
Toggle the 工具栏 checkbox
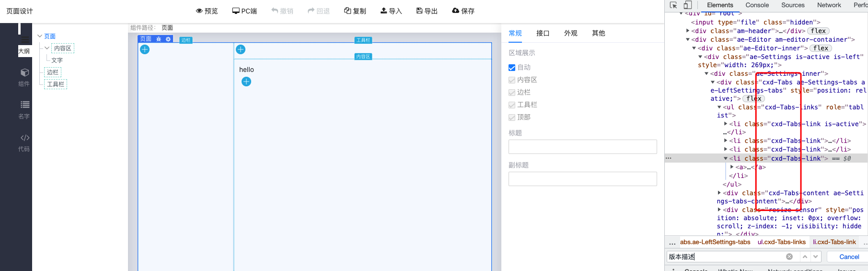tap(512, 105)
